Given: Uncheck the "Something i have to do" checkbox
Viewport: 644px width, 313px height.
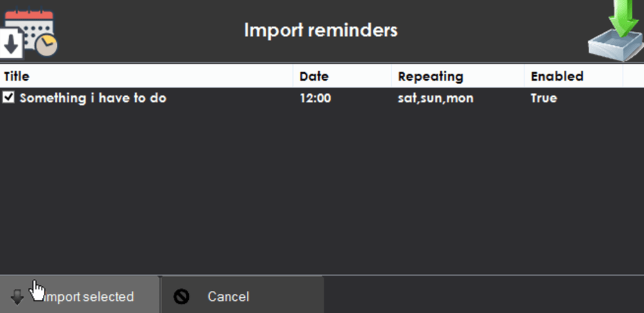Looking at the screenshot, I should coord(9,98).
